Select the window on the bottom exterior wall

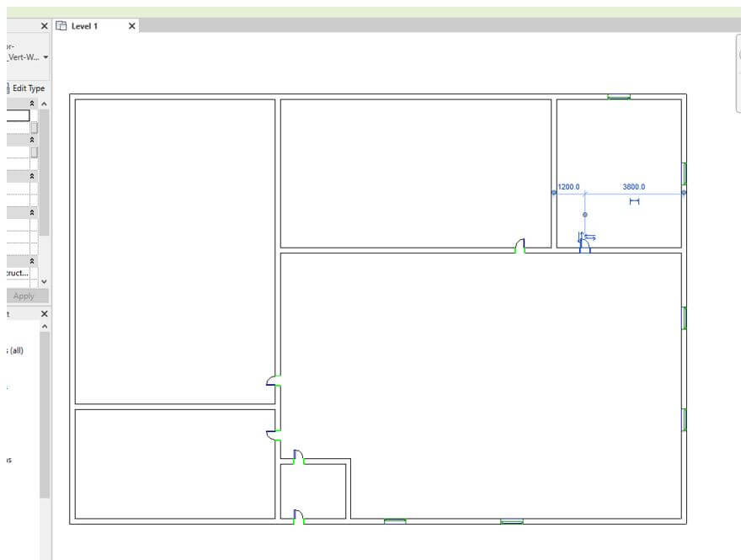coord(396,520)
